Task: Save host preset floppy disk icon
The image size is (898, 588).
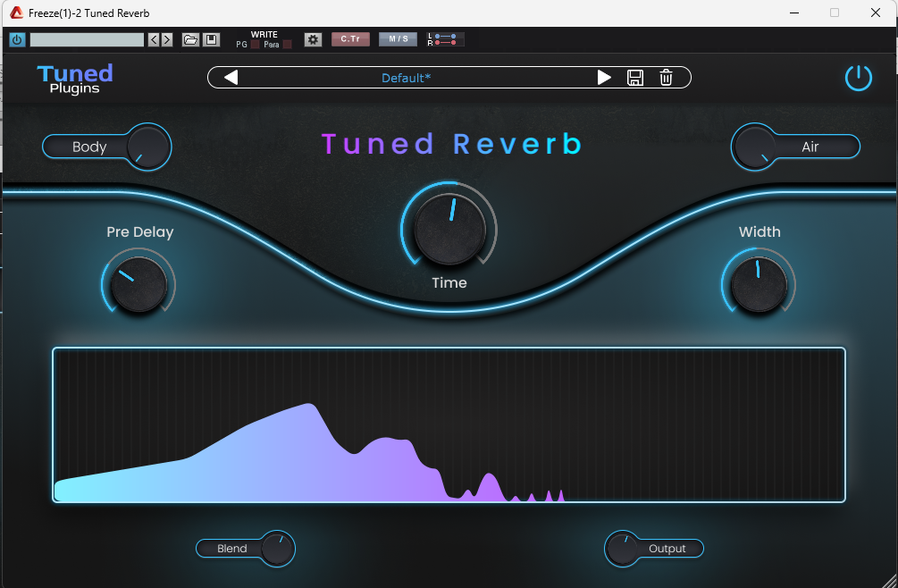Action: pyautogui.click(x=212, y=39)
